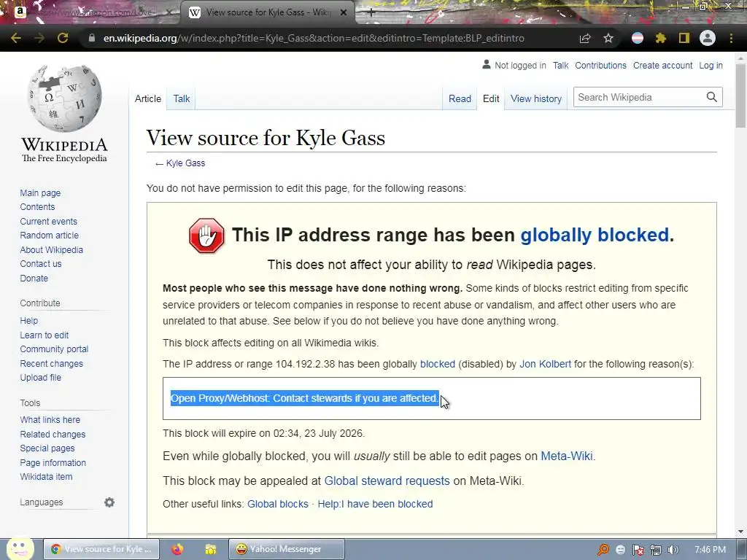
Task: Open the Contents sidebar link
Action: pos(37,206)
